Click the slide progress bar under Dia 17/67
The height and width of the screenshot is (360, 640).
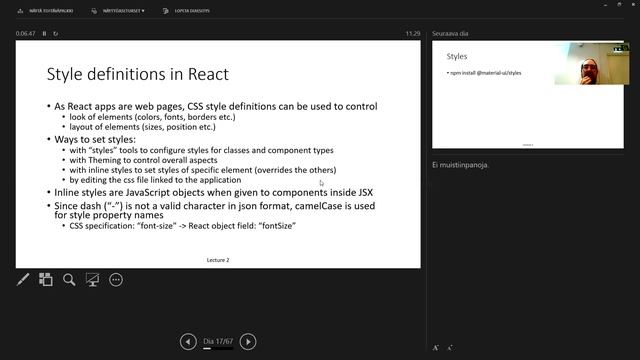[218, 349]
